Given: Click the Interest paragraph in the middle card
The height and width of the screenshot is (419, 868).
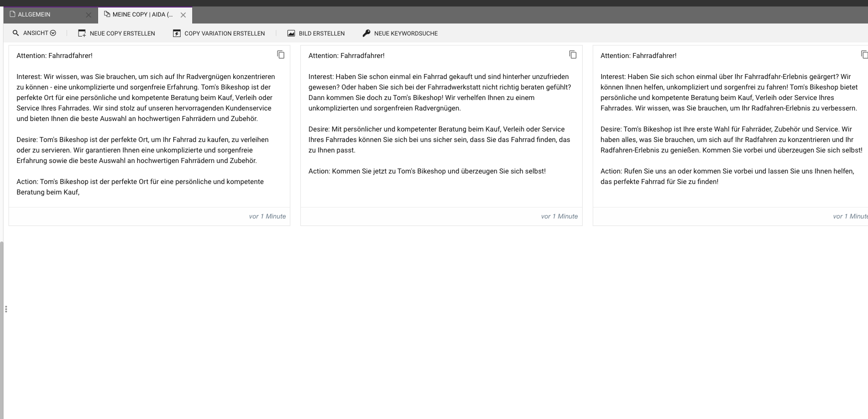Looking at the screenshot, I should point(440,92).
